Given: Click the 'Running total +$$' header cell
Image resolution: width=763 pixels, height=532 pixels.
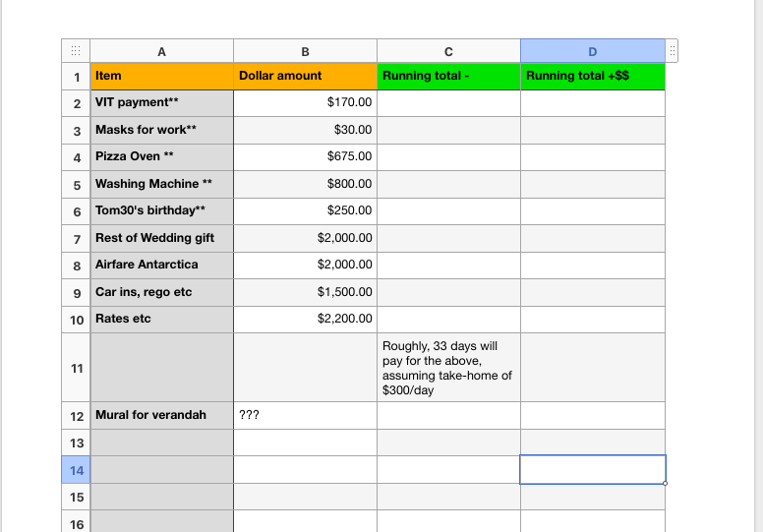Looking at the screenshot, I should 593,77.
